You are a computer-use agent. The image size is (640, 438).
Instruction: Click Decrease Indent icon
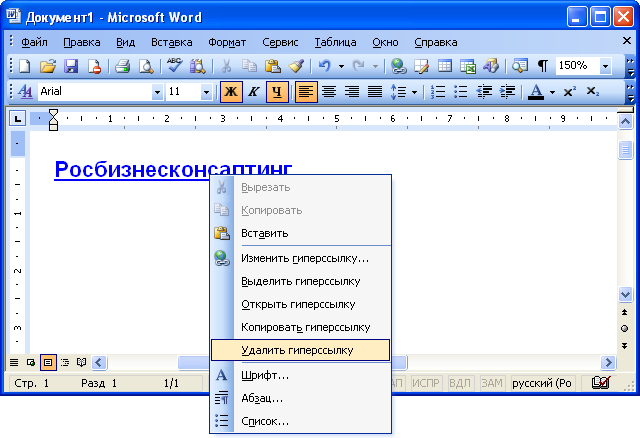coord(484,91)
